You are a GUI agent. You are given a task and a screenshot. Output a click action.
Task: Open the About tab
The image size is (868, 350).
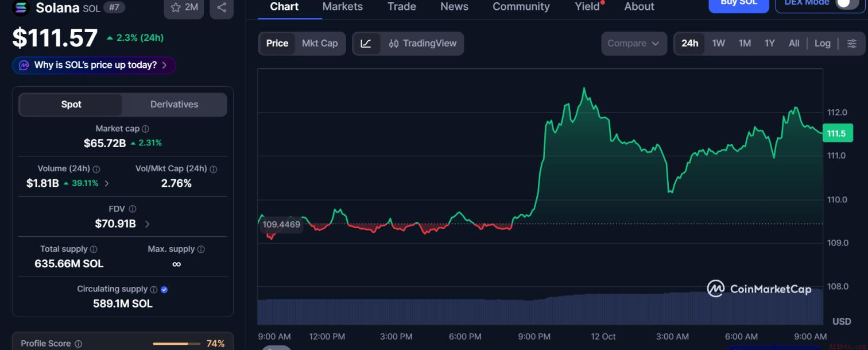coord(639,7)
